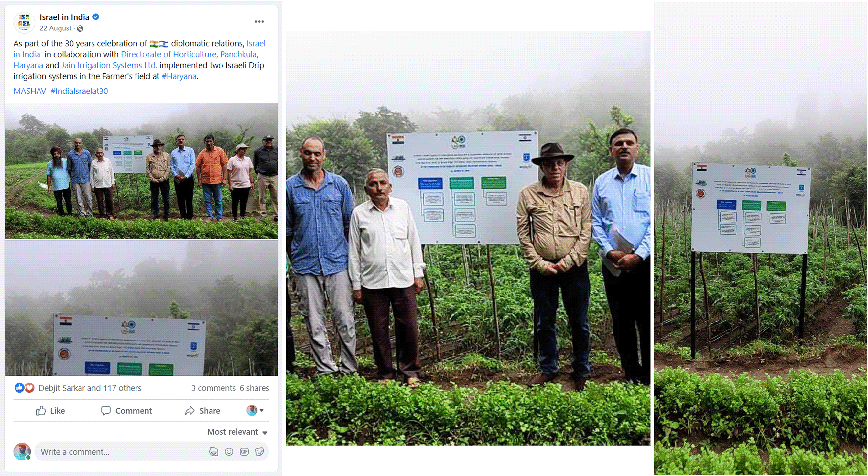Open the #IndiaIsraelat30 hashtag
868x476 pixels.
79,91
